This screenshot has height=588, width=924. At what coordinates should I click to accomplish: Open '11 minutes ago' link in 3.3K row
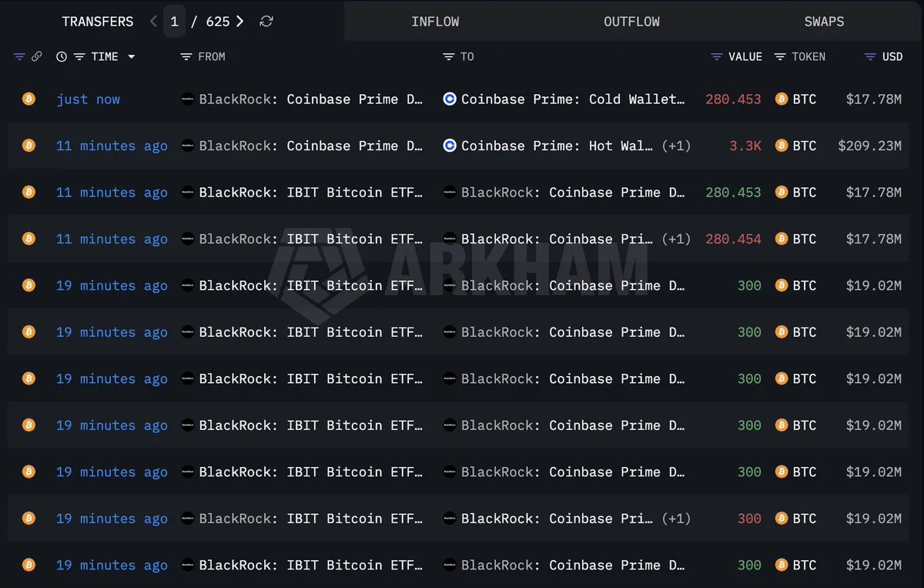[112, 146]
